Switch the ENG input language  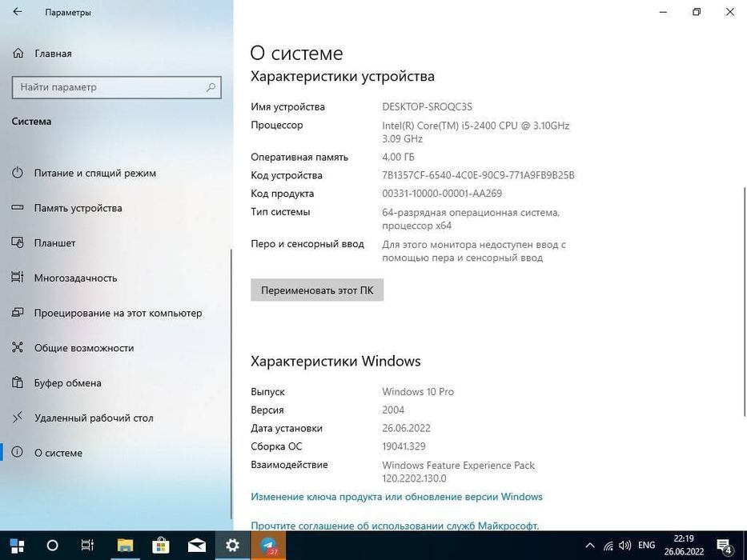pos(646,545)
